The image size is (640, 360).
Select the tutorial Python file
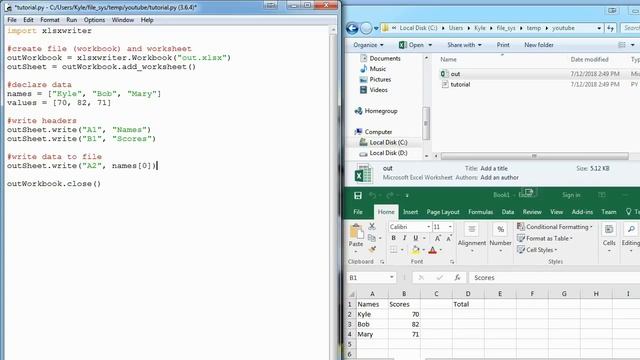coord(460,84)
